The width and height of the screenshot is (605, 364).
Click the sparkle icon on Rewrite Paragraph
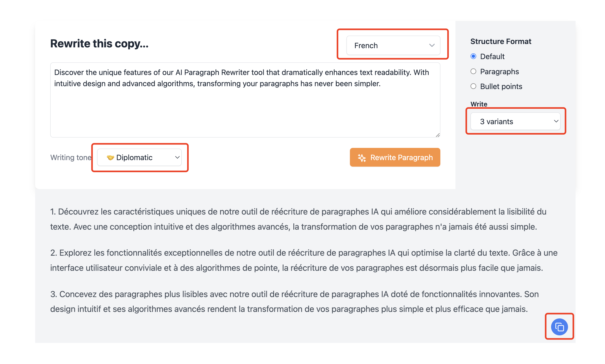pyautogui.click(x=362, y=157)
